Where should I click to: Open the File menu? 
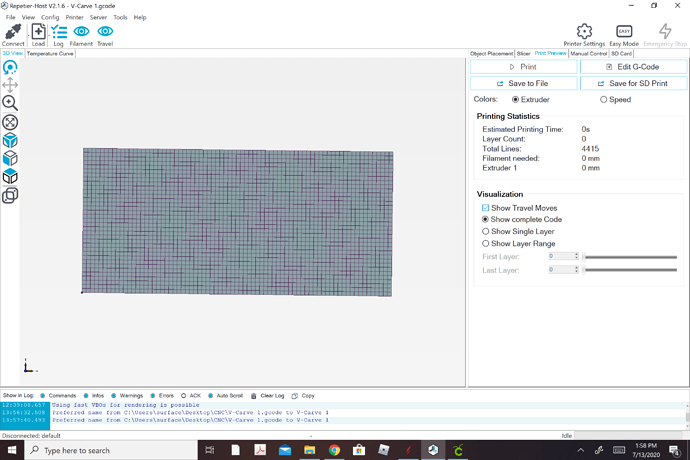tap(11, 18)
